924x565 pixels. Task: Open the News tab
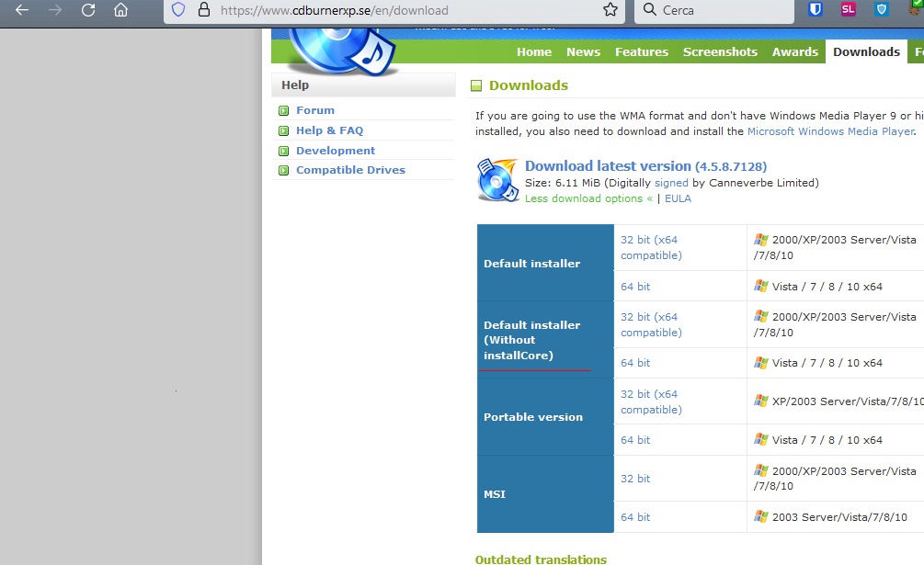pyautogui.click(x=584, y=51)
